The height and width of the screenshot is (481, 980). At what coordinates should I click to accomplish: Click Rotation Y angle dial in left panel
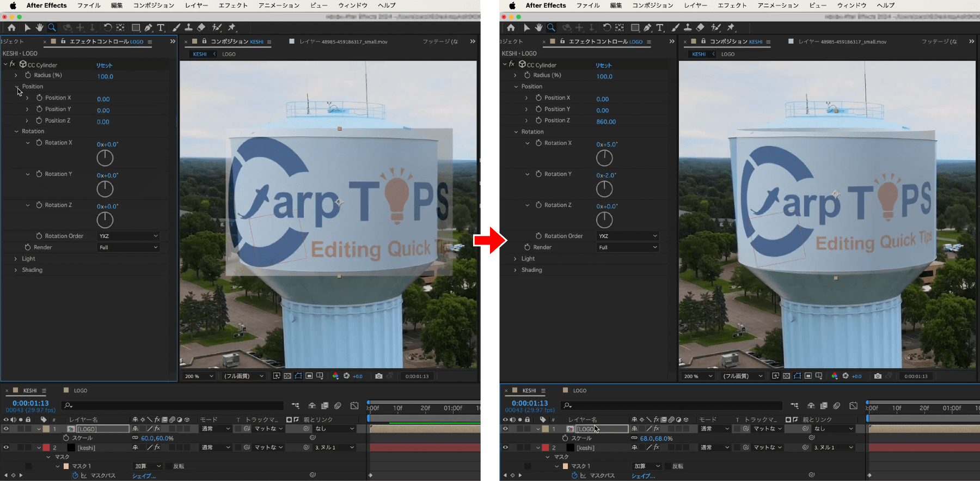(105, 189)
